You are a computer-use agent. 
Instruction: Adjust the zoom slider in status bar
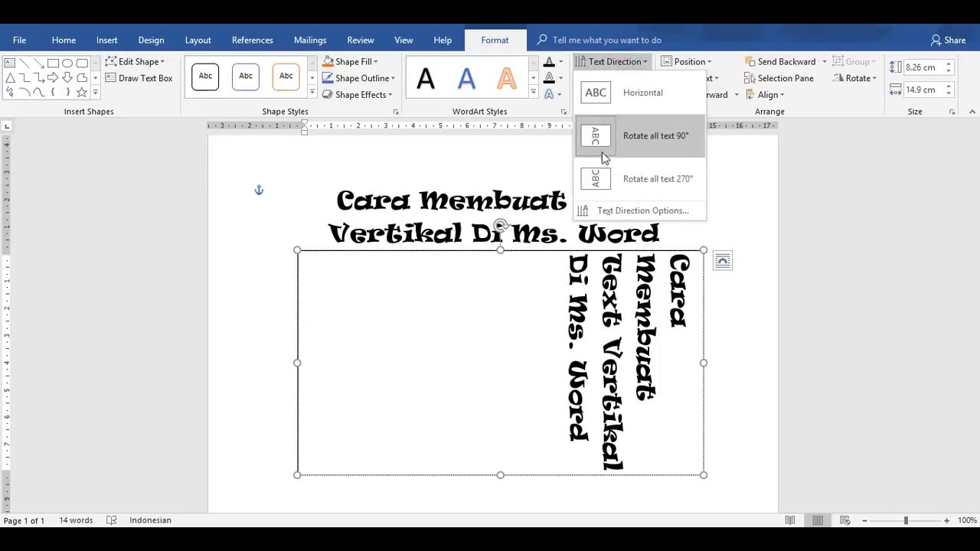click(906, 520)
